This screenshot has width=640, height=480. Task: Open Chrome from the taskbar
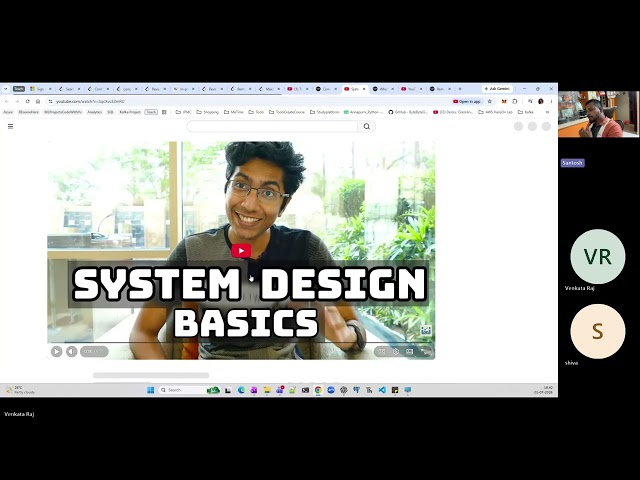318,390
